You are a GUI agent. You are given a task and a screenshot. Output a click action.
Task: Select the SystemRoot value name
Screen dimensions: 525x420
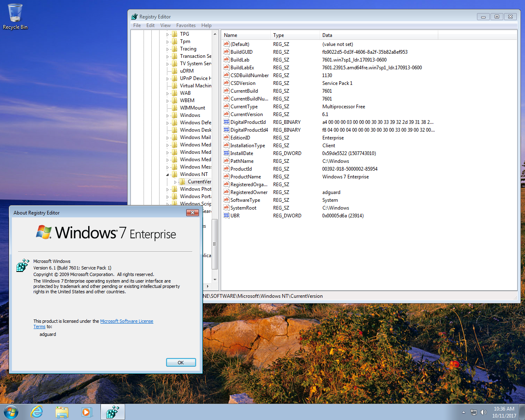click(243, 208)
